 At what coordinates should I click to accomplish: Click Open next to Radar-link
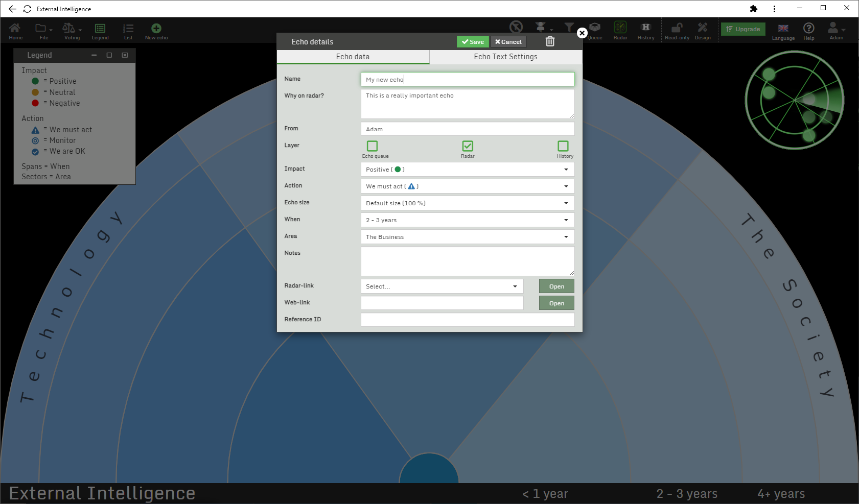point(556,286)
